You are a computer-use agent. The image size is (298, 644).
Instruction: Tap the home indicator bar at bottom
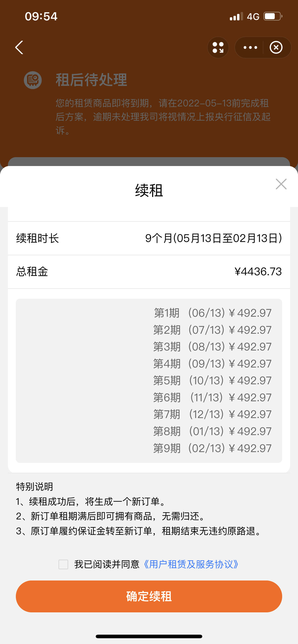click(149, 636)
